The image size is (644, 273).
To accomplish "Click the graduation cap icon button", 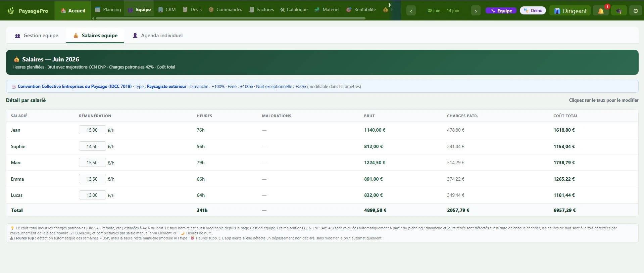I will point(618,11).
